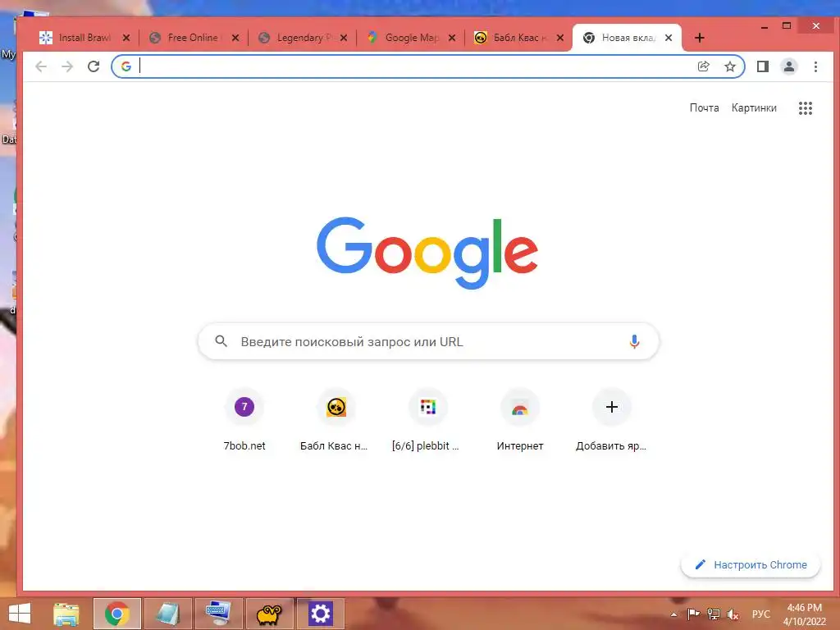840x630 pixels.
Task: Bookmark this tab with the star icon
Action: pos(729,66)
